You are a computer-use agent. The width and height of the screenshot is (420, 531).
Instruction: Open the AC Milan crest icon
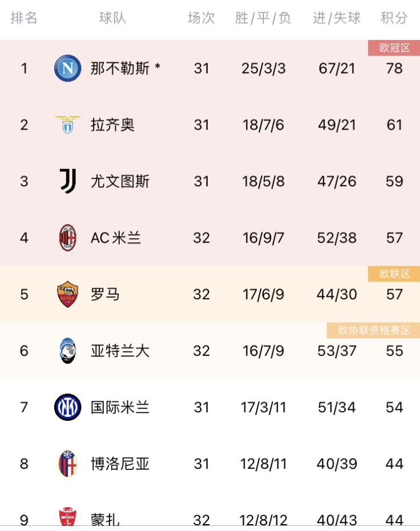(x=68, y=238)
